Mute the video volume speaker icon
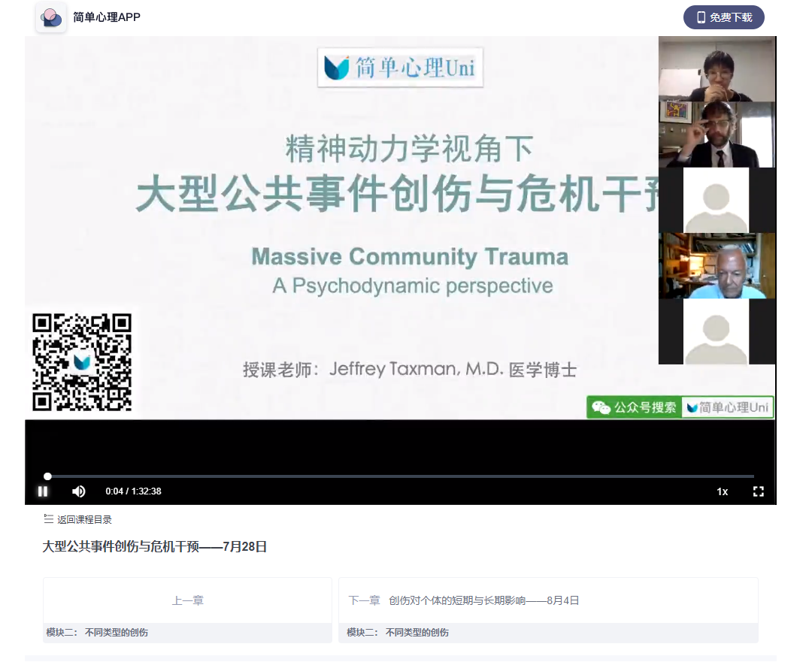This screenshot has width=812, height=662. pos(79,491)
